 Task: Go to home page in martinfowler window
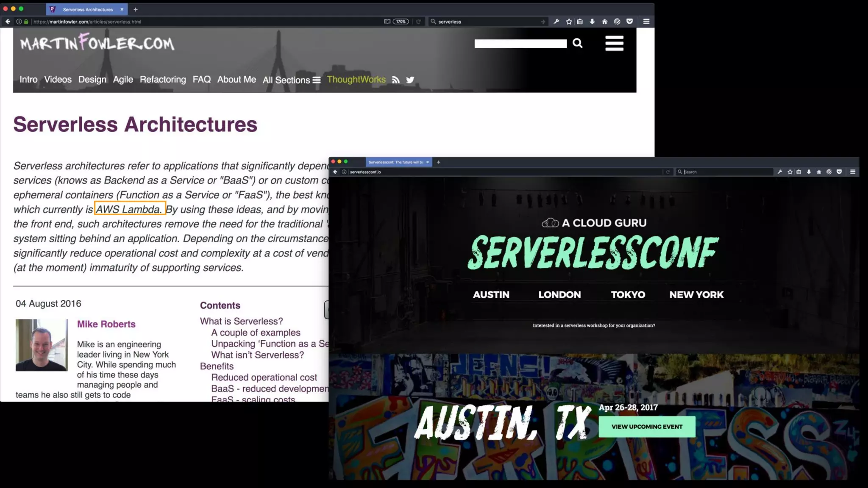(604, 22)
